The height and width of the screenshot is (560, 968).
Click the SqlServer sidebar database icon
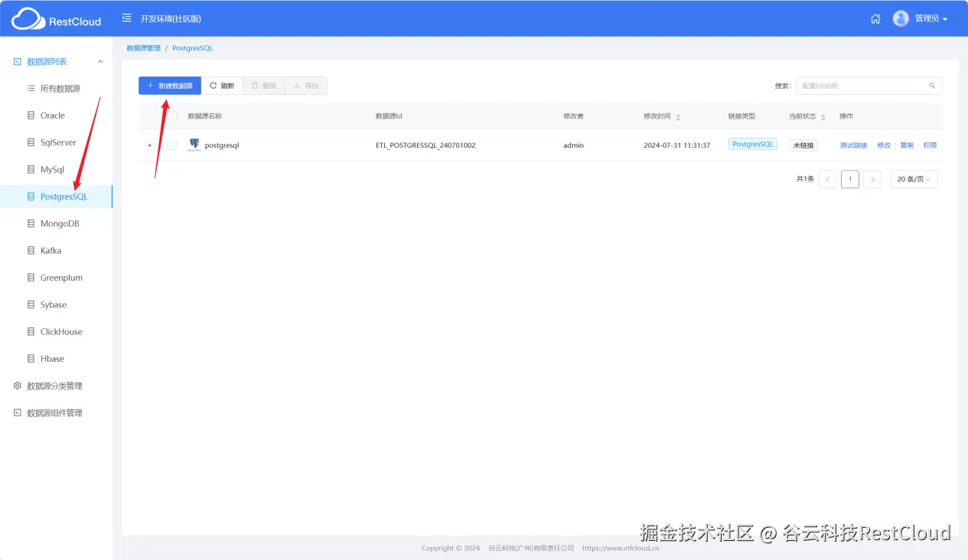31,142
